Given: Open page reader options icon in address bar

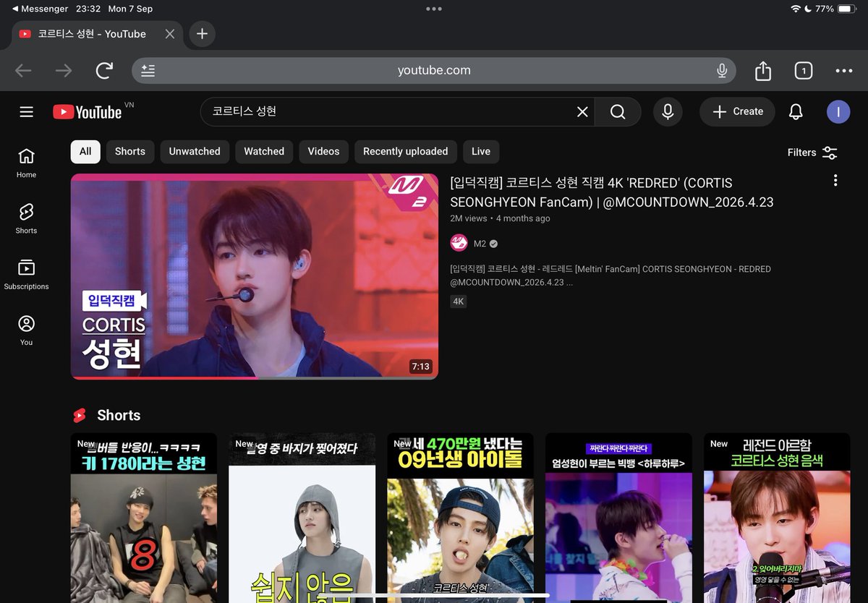Looking at the screenshot, I should pyautogui.click(x=148, y=70).
